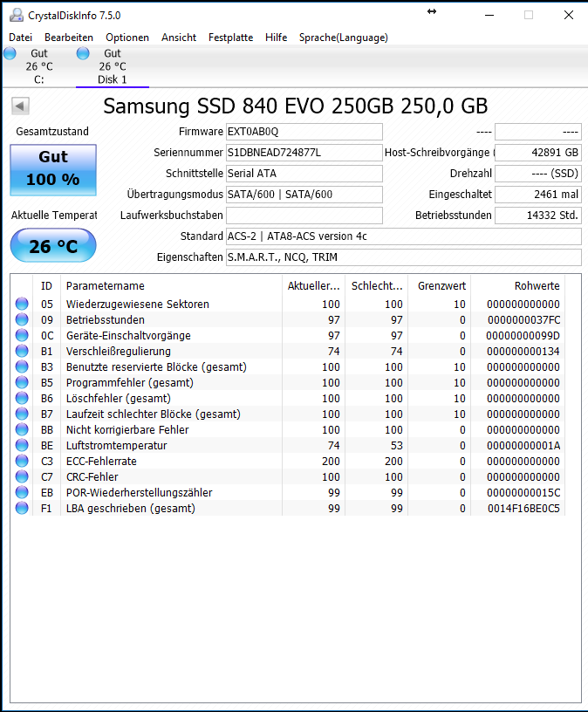Click the Betriebsstunden value 14332 Std.
The width and height of the screenshot is (588, 712).
(x=538, y=216)
